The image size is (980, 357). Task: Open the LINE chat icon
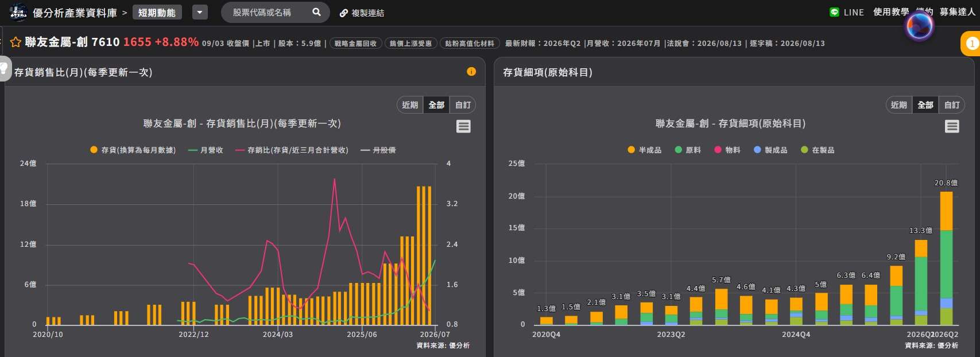[x=834, y=12]
